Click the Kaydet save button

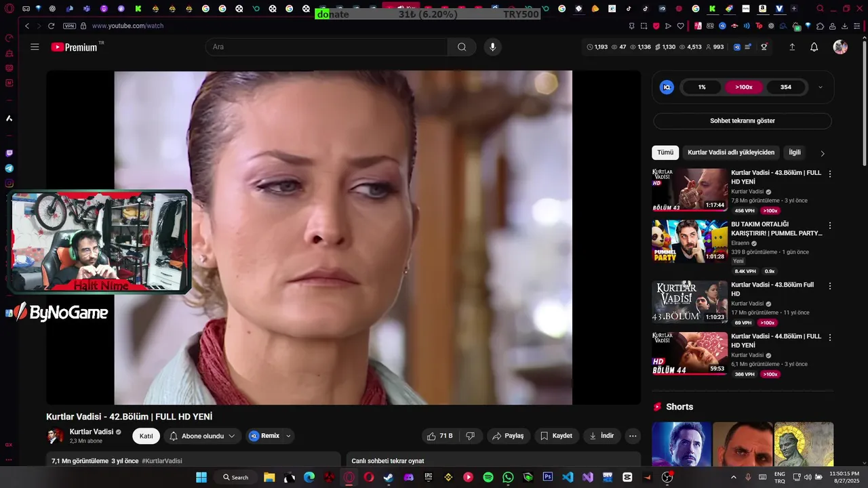pos(556,436)
